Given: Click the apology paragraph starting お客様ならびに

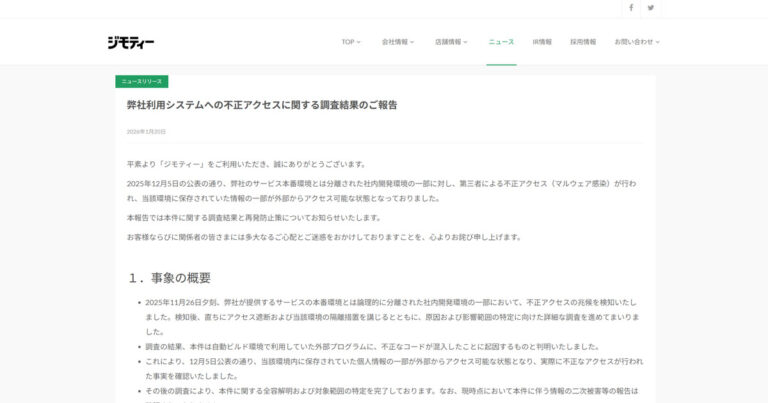Looking at the screenshot, I should (324, 237).
